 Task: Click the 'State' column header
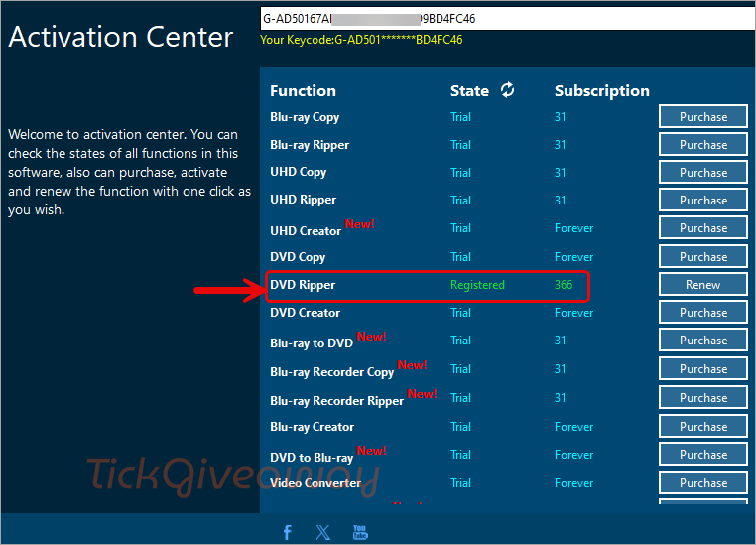pos(469,90)
